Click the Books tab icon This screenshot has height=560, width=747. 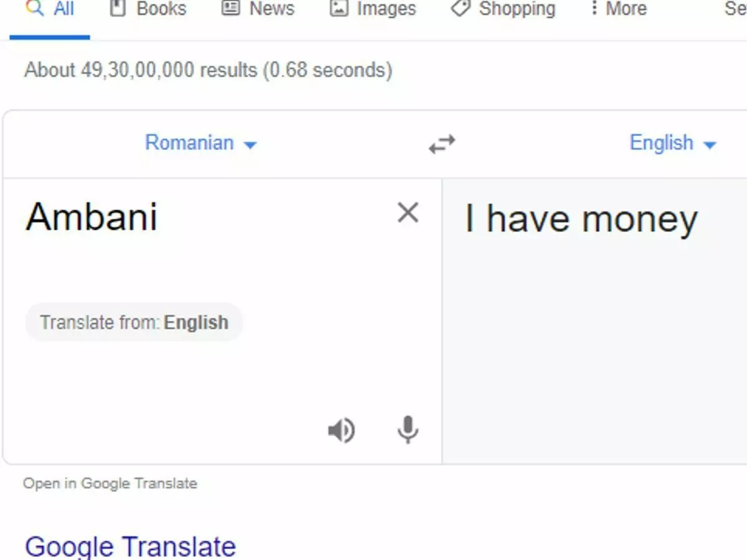117,8
